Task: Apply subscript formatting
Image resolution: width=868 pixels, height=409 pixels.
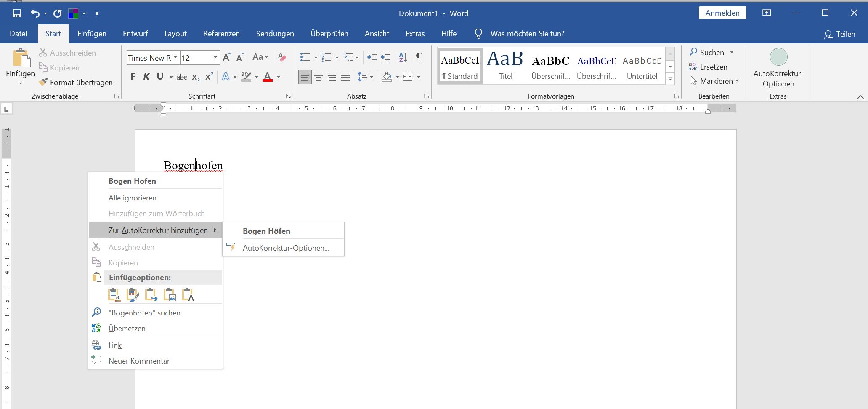Action: [196, 77]
